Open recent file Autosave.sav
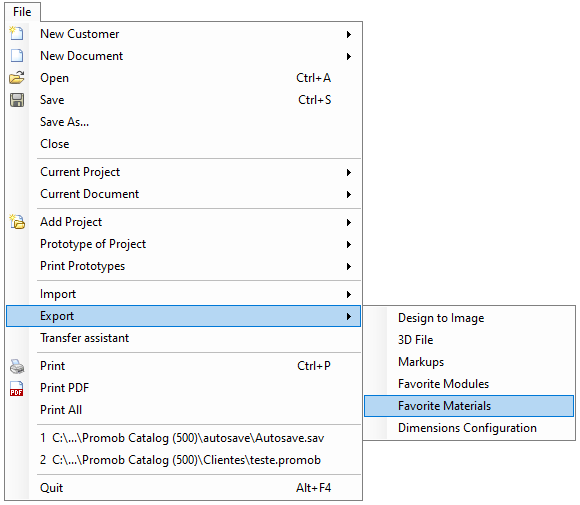This screenshot has height=505, width=580. coord(183,438)
